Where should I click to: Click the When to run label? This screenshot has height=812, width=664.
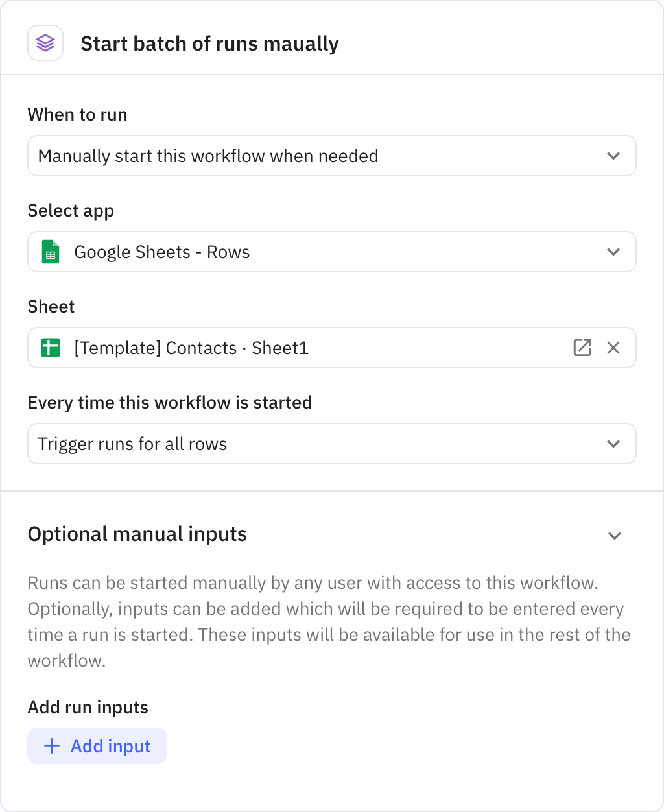[x=77, y=114]
